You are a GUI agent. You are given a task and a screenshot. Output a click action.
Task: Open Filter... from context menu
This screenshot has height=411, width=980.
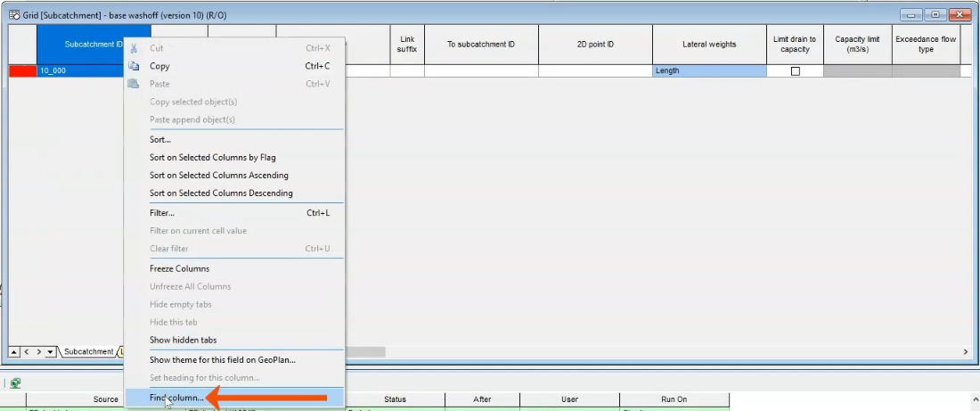click(234, 213)
